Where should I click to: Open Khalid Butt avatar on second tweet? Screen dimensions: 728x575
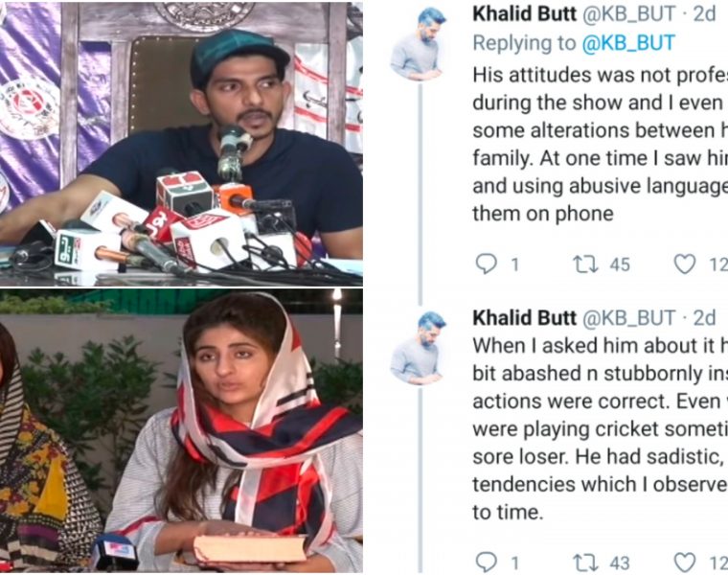[420, 348]
